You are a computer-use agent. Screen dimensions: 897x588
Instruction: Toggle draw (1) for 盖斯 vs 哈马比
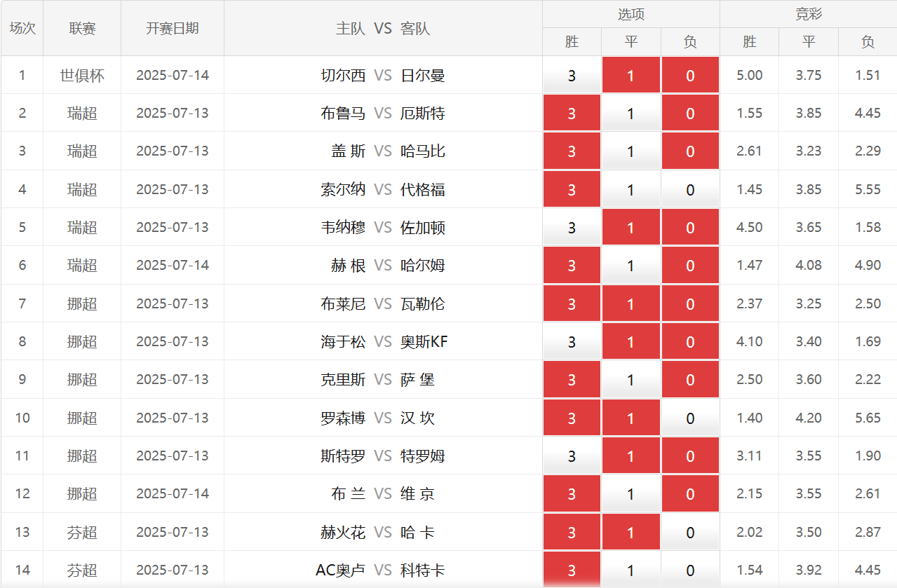point(630,151)
